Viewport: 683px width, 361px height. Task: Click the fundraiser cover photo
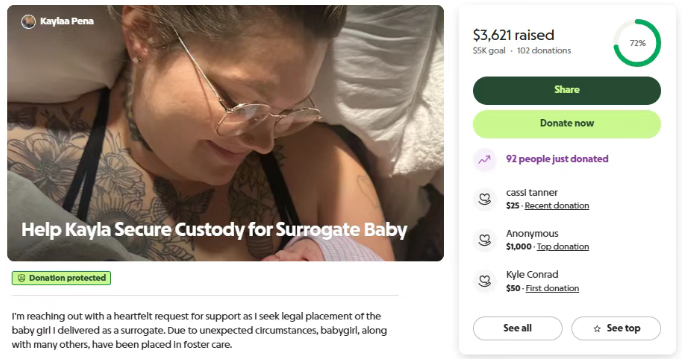coord(226,133)
